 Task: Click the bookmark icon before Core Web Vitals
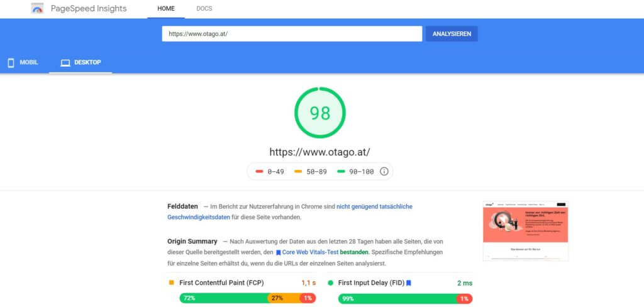coord(279,252)
